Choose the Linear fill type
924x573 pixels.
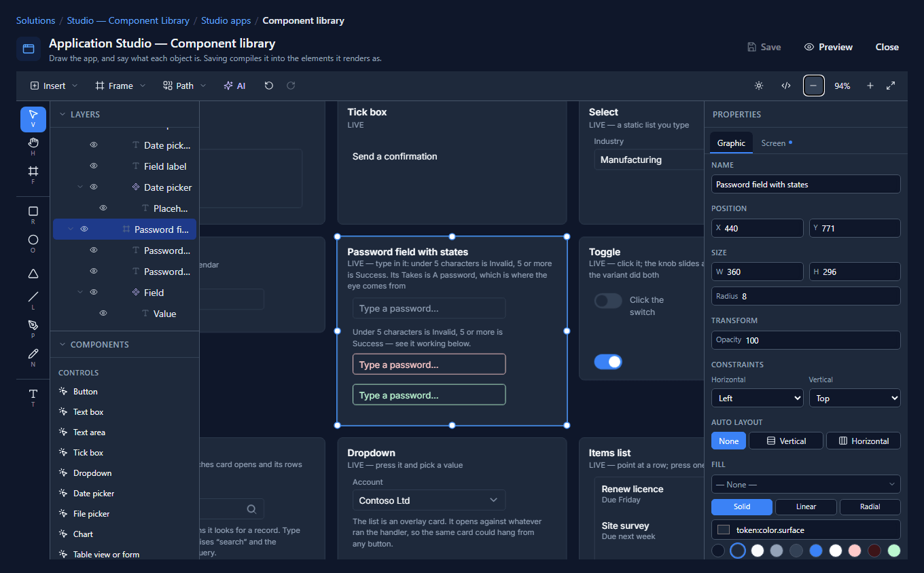pyautogui.click(x=806, y=507)
